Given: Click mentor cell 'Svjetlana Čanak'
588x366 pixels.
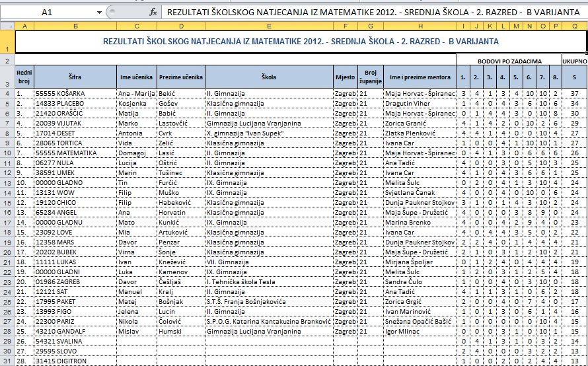Looking at the screenshot, I should pos(420,193).
